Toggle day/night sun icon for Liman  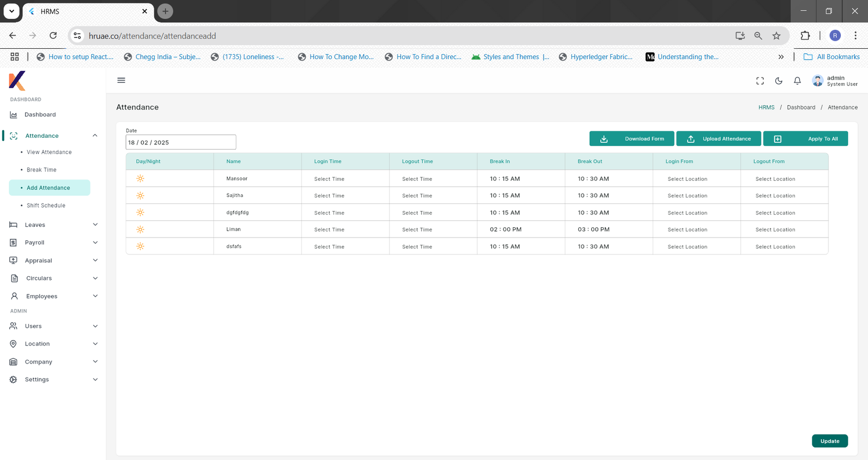140,229
